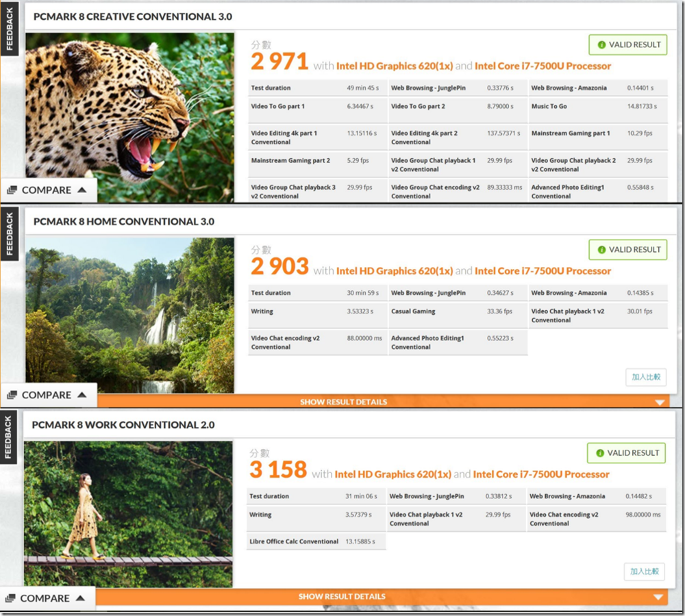
Task: Click Writing 3.57379 s value in Work
Action: pyautogui.click(x=359, y=515)
